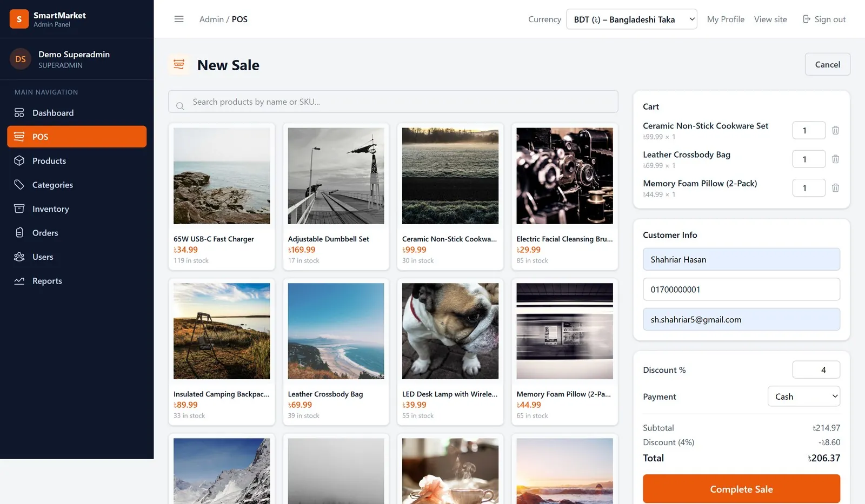
Task: Open Dashboard from sidebar
Action: [77, 113]
